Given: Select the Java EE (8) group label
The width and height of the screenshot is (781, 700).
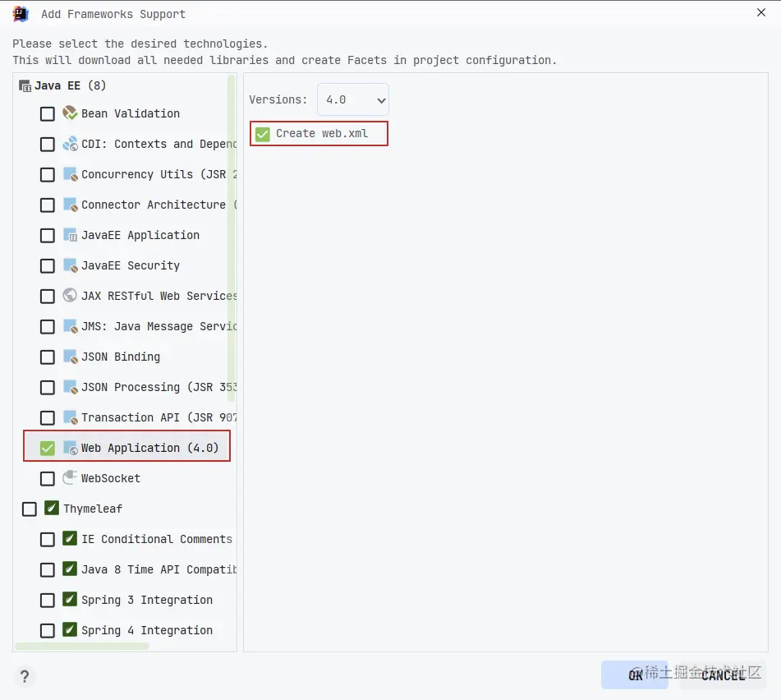Looking at the screenshot, I should click(x=71, y=85).
